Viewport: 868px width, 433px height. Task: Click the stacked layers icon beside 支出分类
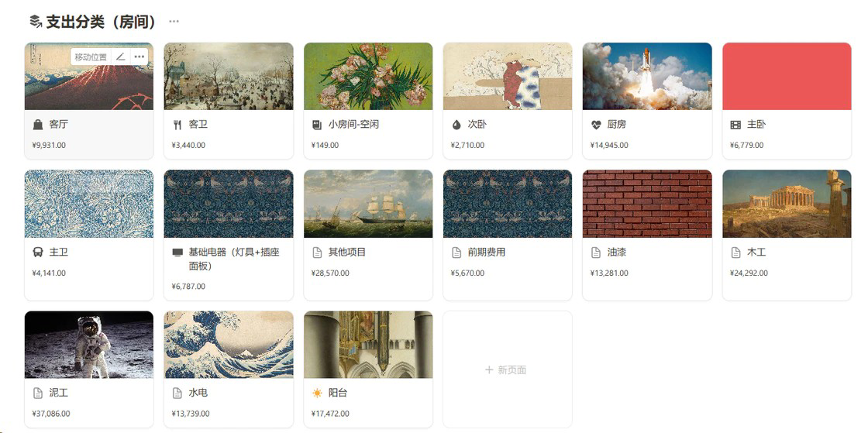(x=36, y=22)
